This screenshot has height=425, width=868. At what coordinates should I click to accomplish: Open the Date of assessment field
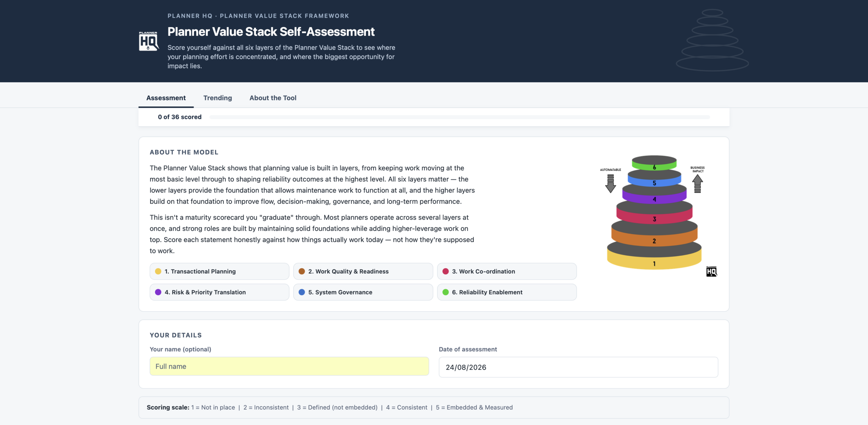click(x=578, y=367)
